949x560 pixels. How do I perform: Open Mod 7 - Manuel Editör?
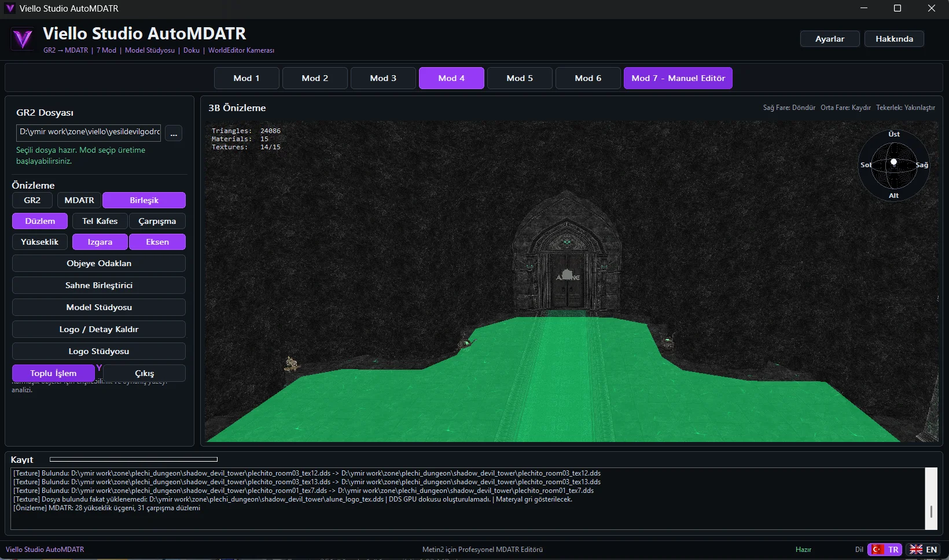click(x=678, y=78)
